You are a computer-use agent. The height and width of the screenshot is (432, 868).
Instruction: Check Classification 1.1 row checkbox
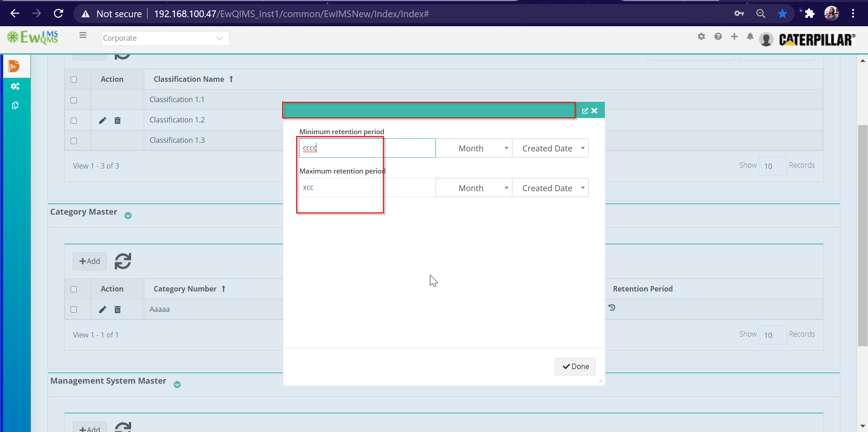click(x=74, y=100)
